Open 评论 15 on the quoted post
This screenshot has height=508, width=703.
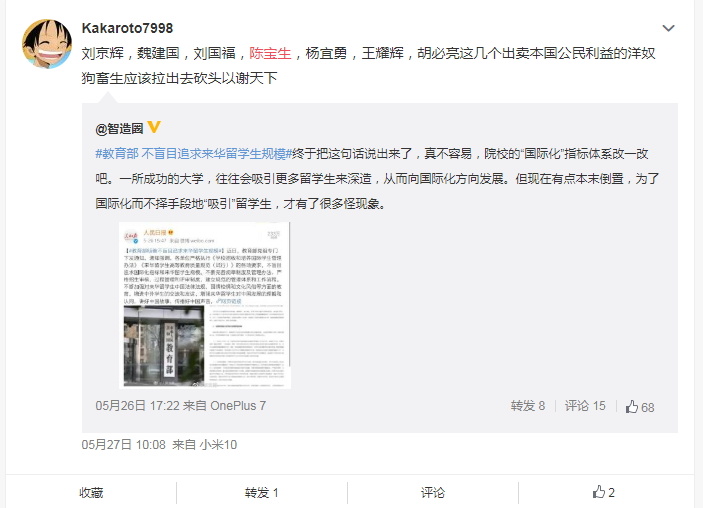point(585,406)
